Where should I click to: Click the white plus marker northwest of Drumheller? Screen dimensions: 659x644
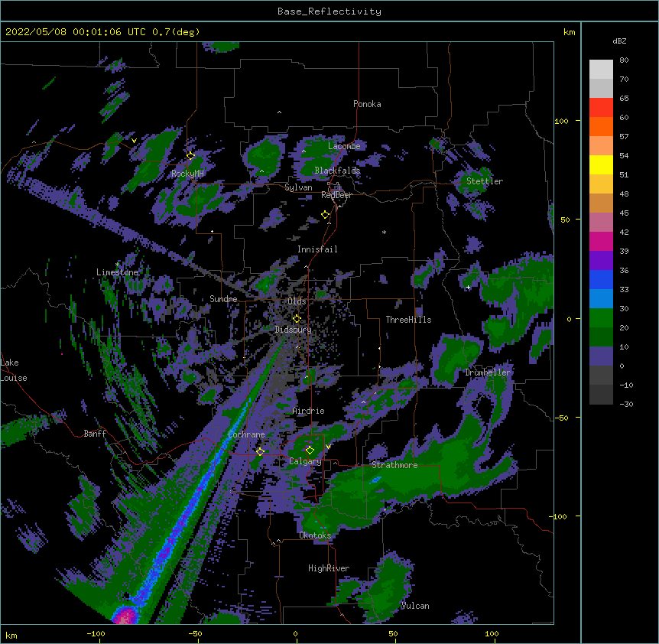(x=468, y=287)
